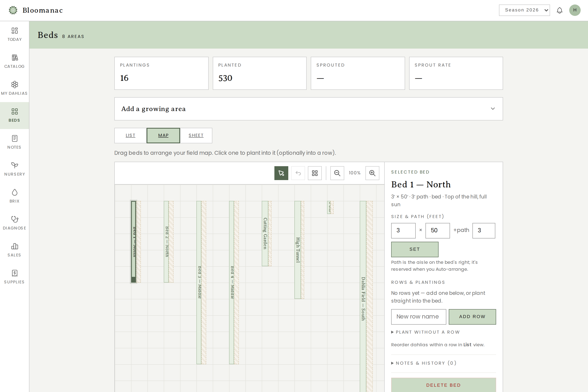Open the Diagnose section
The height and width of the screenshot is (392, 588).
click(14, 223)
